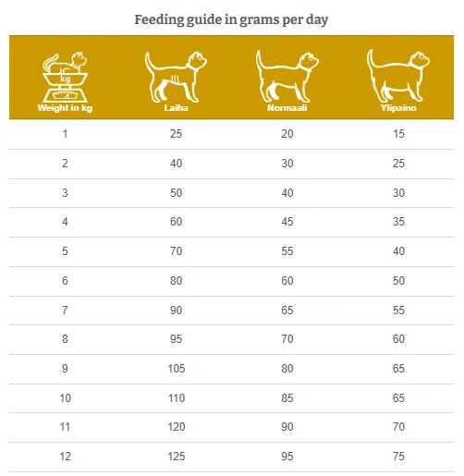464x476 pixels.
Task: Select the 'Laiha' column label
Action: click(176, 108)
